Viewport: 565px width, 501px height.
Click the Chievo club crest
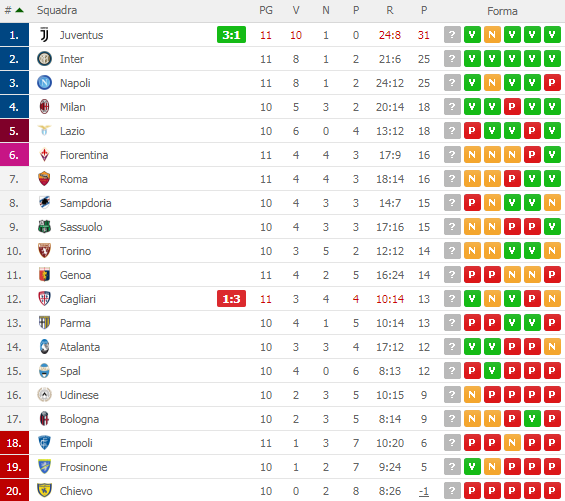[44, 491]
